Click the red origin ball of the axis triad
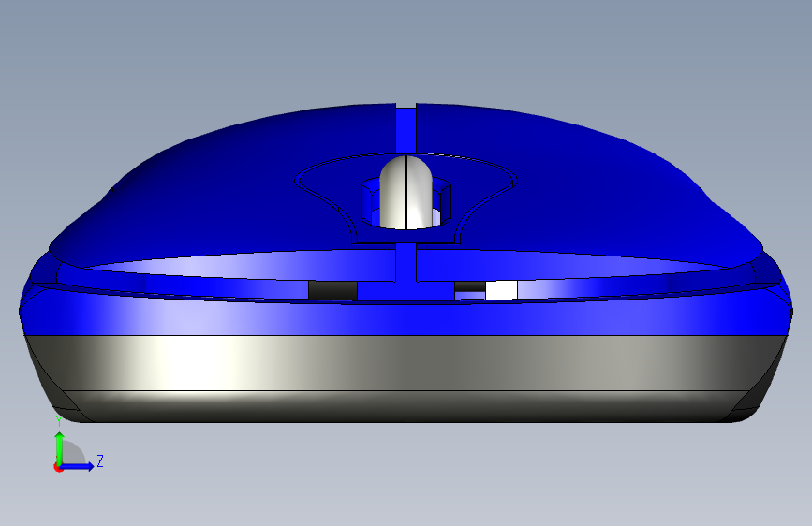 click(58, 467)
